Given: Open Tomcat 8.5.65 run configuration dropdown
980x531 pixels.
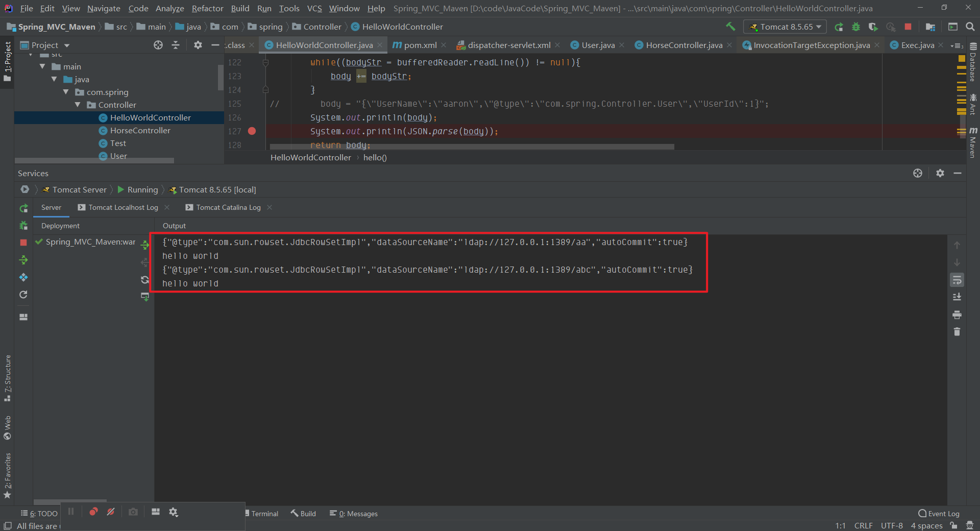Looking at the screenshot, I should [785, 27].
